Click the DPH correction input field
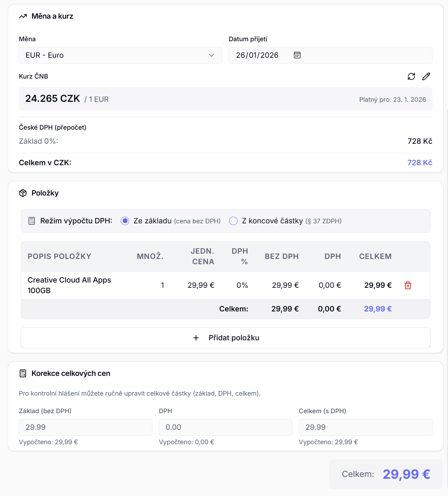448x496 pixels. (225, 427)
